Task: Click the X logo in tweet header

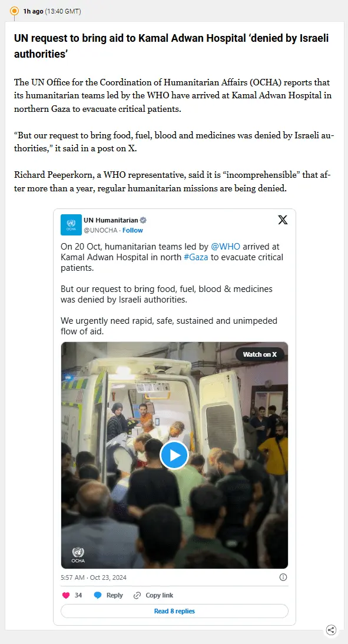Action: 283,220
